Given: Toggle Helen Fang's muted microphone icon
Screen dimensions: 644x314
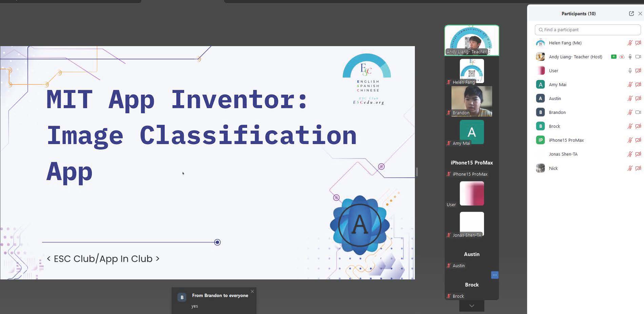Looking at the screenshot, I should click(629, 43).
